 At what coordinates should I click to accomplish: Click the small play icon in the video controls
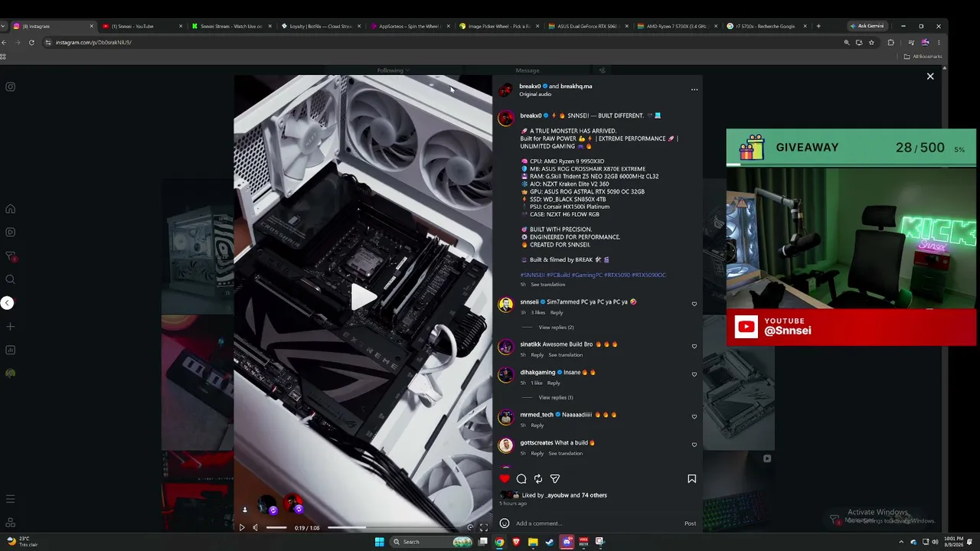242,527
